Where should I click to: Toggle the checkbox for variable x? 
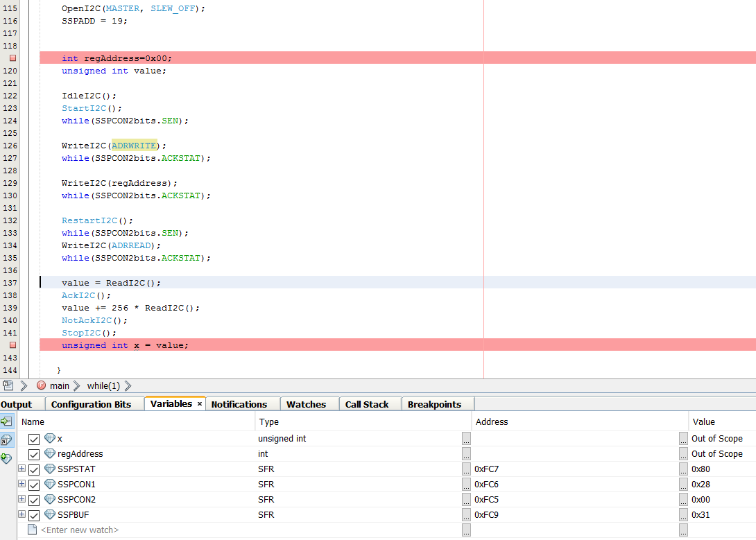tap(34, 439)
